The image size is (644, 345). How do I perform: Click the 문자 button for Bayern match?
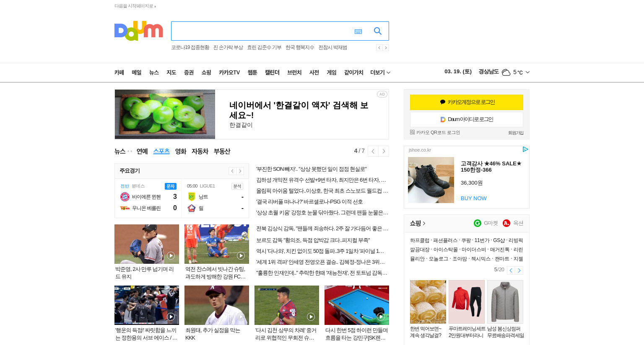point(171,186)
